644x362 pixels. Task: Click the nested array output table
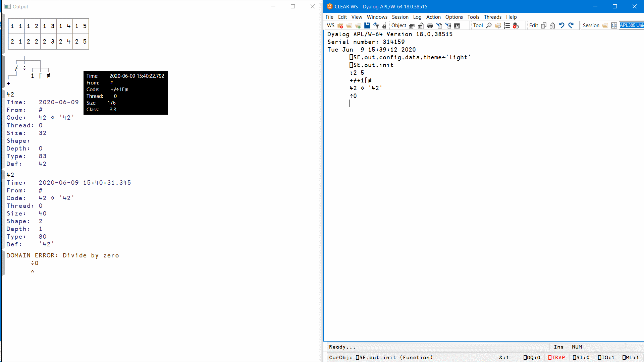pos(49,34)
